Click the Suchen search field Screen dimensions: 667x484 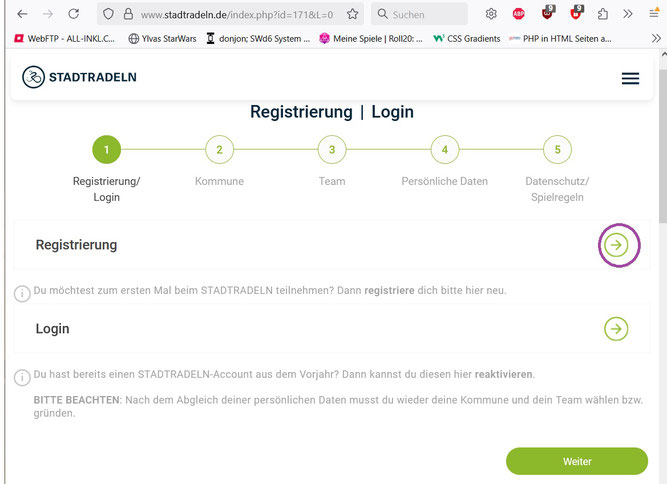coord(419,14)
